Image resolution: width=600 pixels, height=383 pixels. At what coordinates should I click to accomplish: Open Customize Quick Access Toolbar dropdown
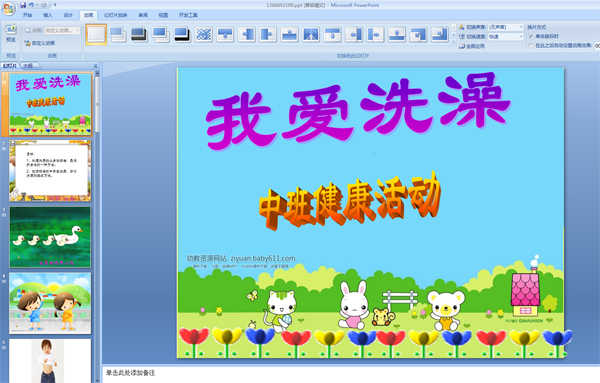[x=55, y=5]
